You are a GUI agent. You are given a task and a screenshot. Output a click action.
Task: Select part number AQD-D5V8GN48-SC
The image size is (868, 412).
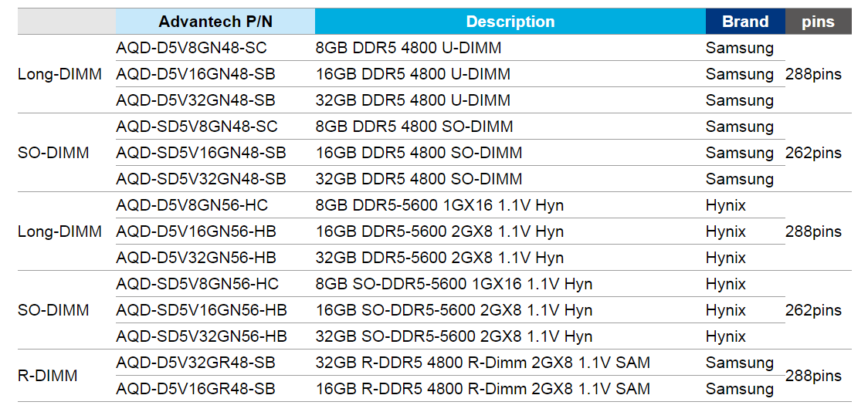(192, 48)
